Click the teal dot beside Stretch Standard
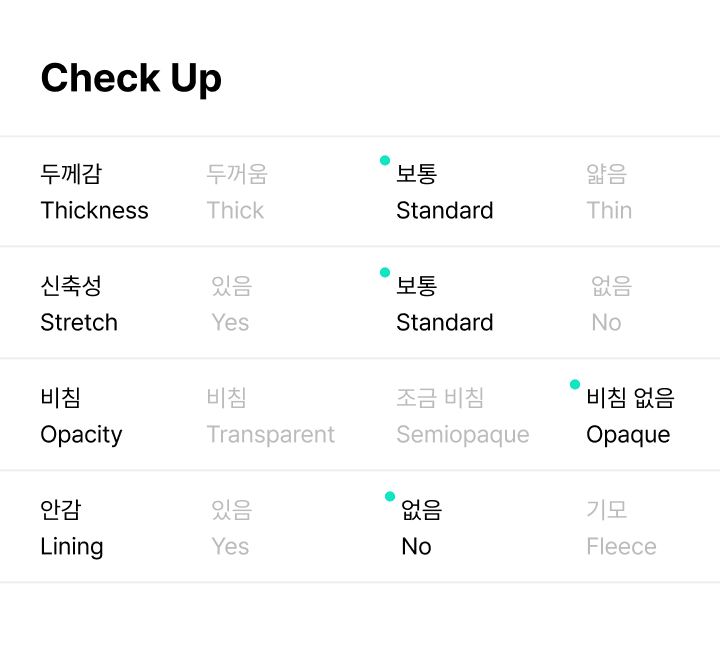 [385, 272]
